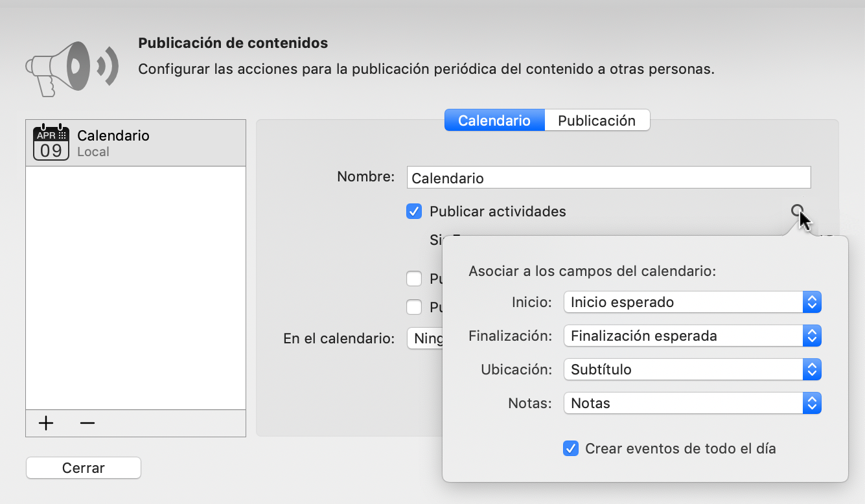Select Calendario Local in the sidebar list

(136, 142)
